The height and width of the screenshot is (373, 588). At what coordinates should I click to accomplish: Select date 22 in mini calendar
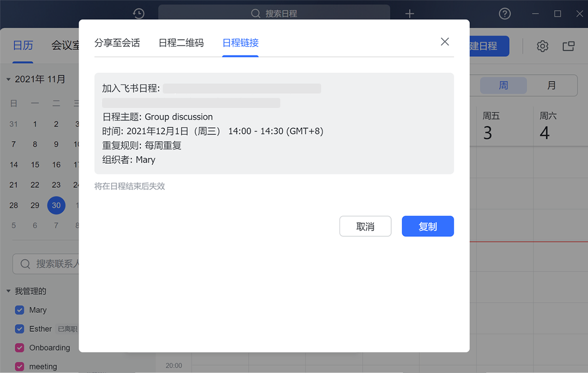tap(35, 185)
